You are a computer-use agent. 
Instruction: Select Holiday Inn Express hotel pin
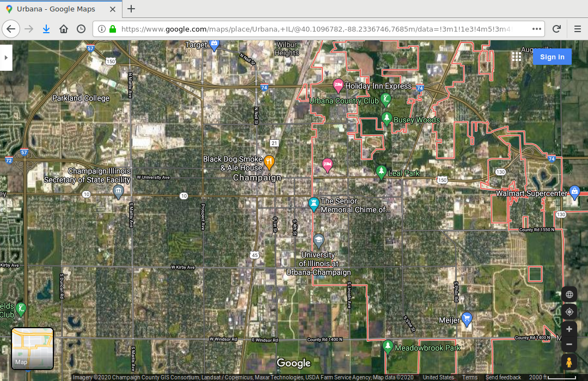338,85
